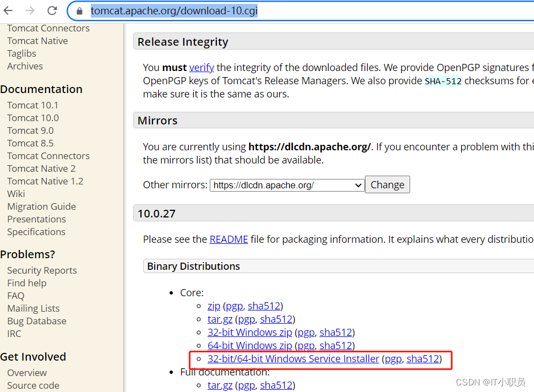Click the Release Integrity heading
534x392 pixels.
(183, 41)
